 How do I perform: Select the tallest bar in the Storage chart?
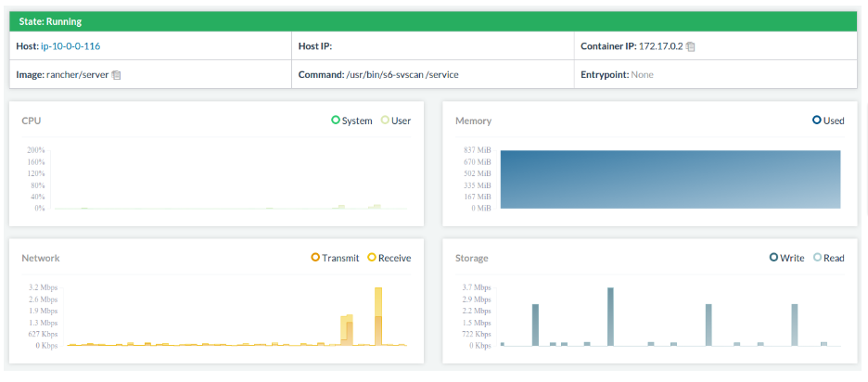[x=610, y=315]
